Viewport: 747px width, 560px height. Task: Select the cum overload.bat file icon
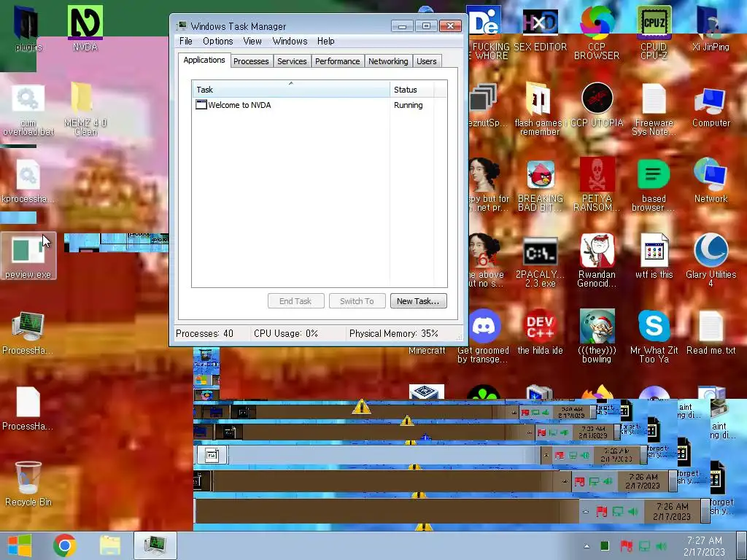(28, 111)
